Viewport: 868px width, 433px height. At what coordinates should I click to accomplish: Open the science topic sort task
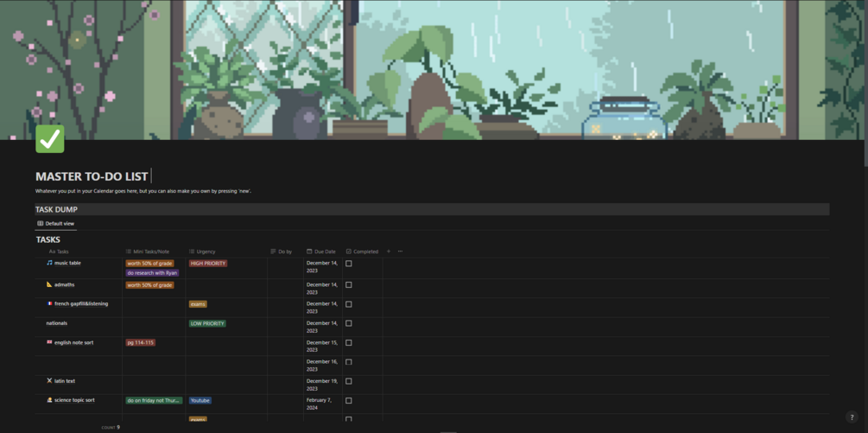tap(74, 400)
